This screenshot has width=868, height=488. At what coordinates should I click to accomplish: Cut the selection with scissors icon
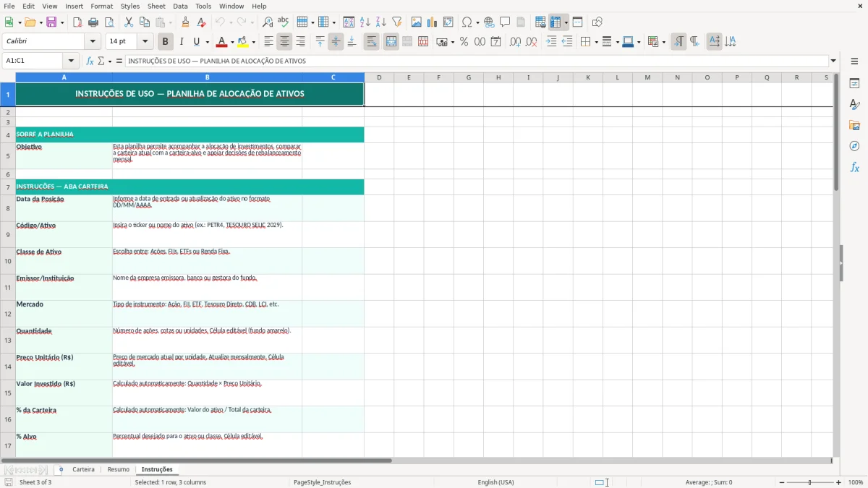[x=129, y=22]
